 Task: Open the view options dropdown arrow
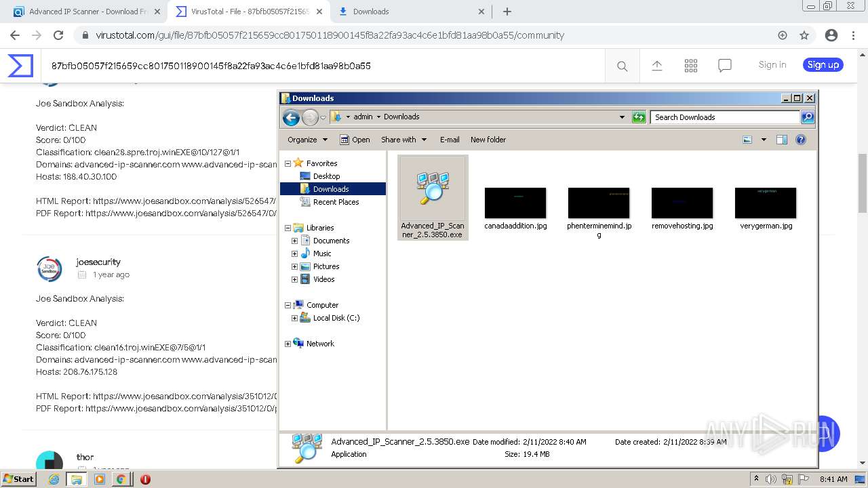(x=764, y=140)
